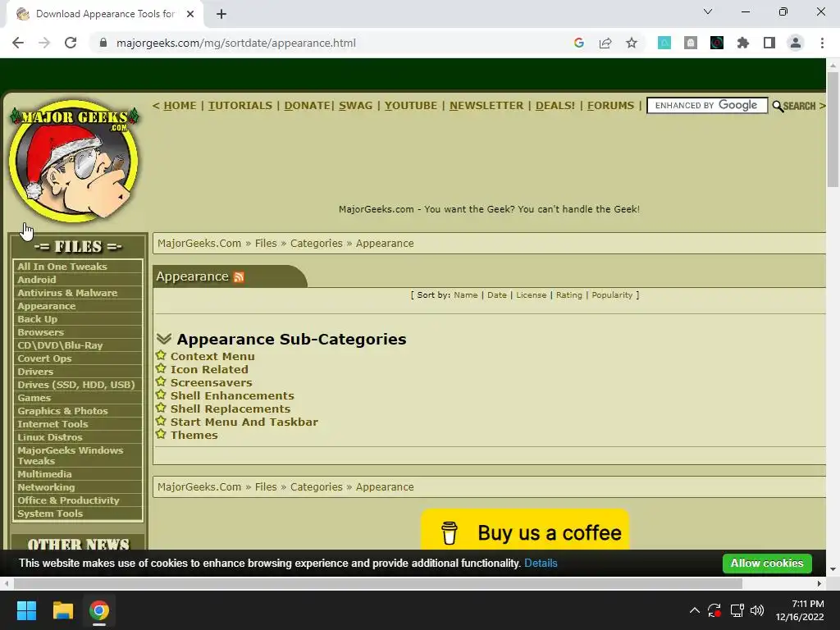Open Chrome's three-dot menu
The width and height of the screenshot is (840, 630).
pos(822,43)
